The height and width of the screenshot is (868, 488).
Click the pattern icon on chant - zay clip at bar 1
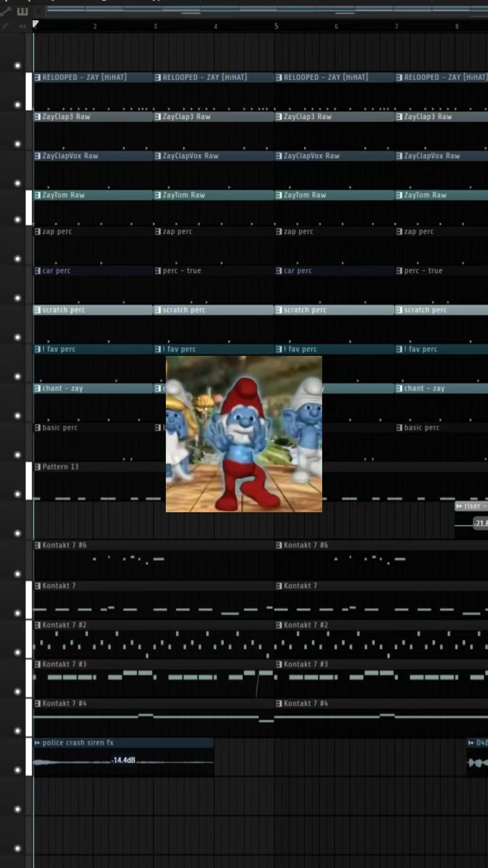pos(38,389)
